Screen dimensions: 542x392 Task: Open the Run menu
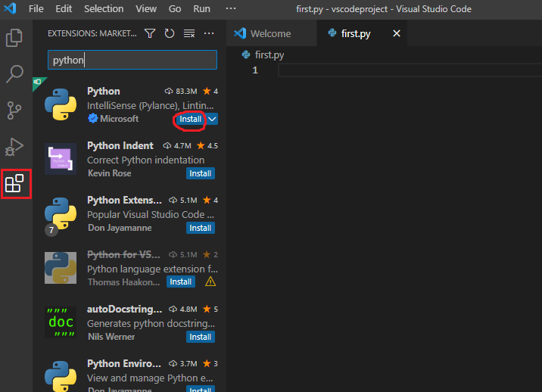tap(201, 8)
